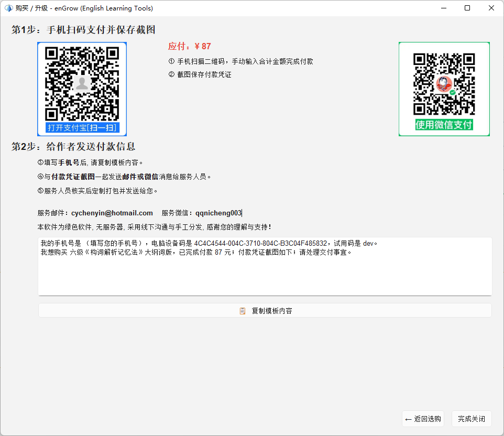Click the enGrow app icon in title bar
Image resolution: width=504 pixels, height=436 pixels.
tap(8, 8)
